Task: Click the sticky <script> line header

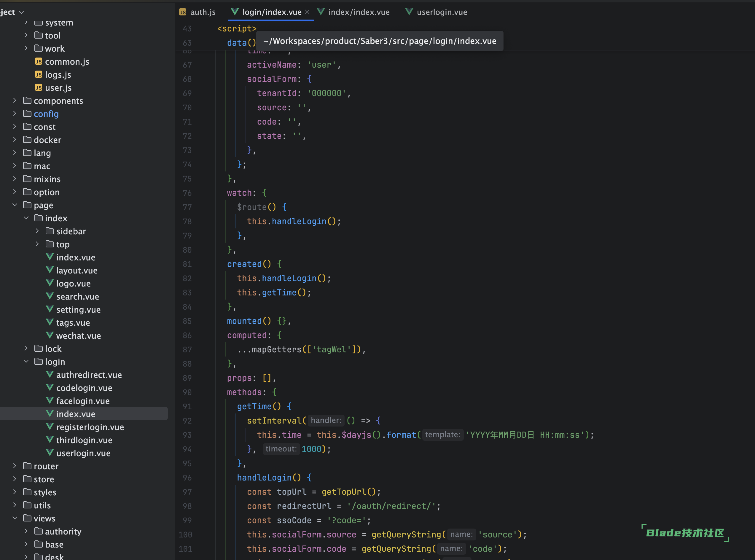Action: (237, 29)
